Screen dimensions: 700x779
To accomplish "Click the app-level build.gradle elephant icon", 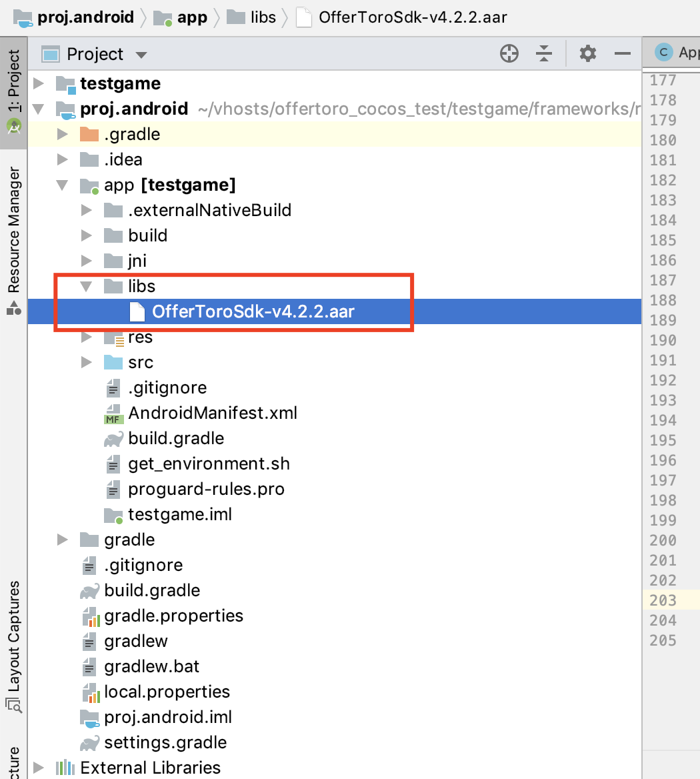I will [x=113, y=439].
